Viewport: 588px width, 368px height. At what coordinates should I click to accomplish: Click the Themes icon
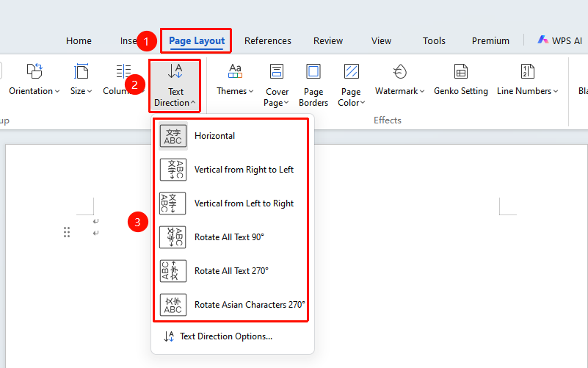pos(235,71)
